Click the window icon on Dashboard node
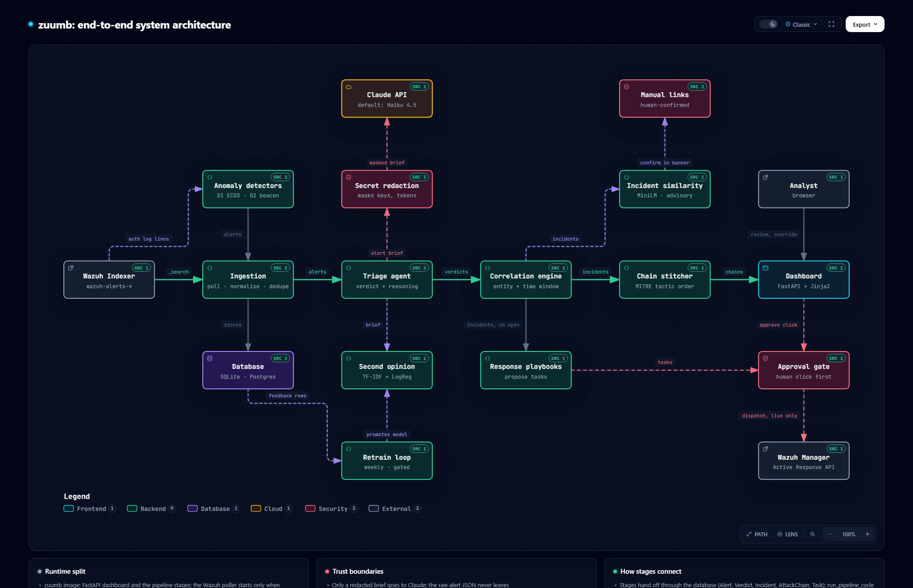Viewport: 913px width, 588px height. pos(766,268)
